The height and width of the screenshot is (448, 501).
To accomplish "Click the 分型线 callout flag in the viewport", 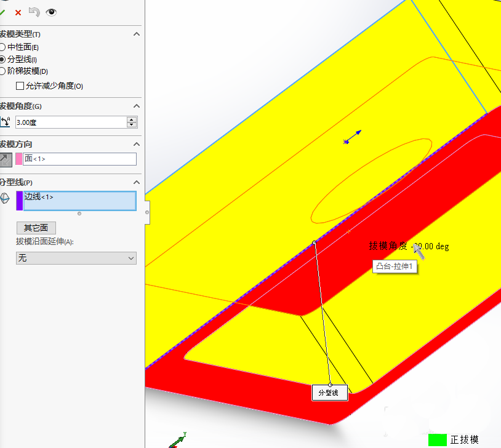I will [x=329, y=393].
